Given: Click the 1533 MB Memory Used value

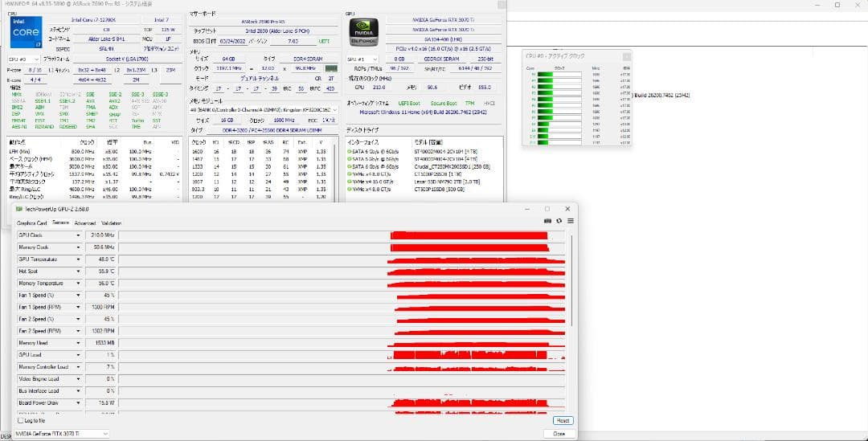Looking at the screenshot, I should (x=100, y=343).
